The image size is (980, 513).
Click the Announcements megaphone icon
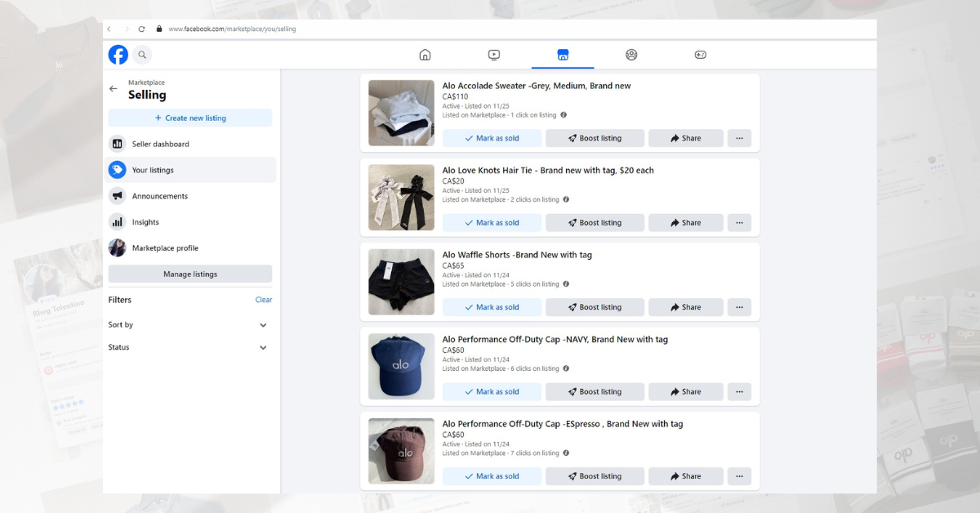pyautogui.click(x=118, y=196)
